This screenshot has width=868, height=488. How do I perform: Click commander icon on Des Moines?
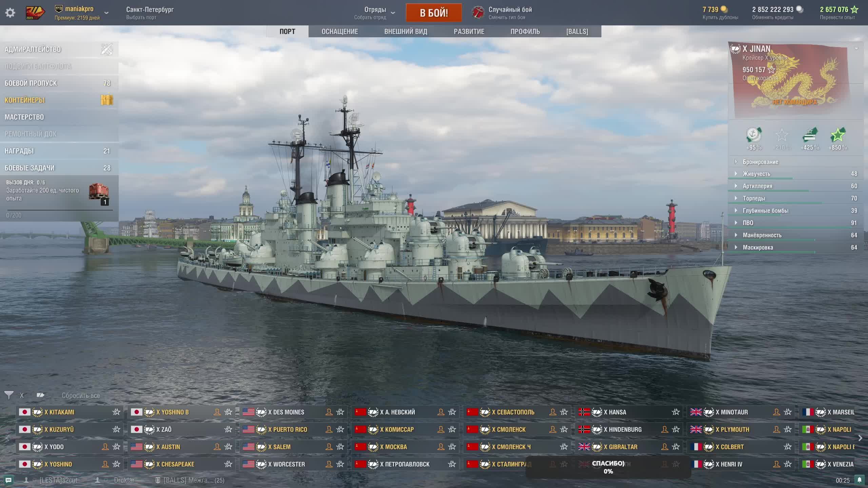click(329, 412)
